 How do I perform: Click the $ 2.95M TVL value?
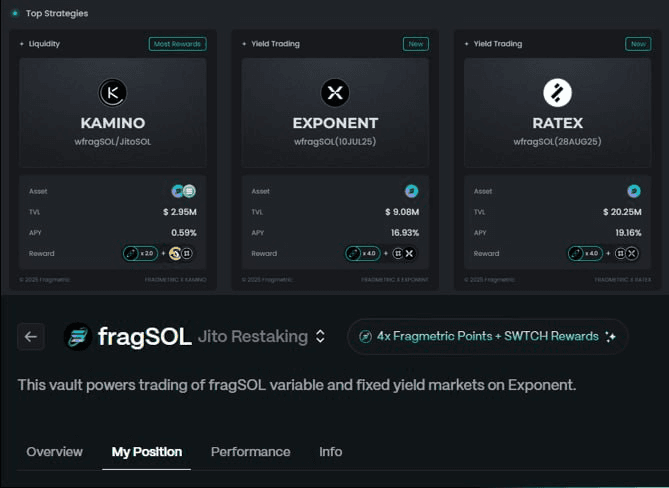pos(180,212)
